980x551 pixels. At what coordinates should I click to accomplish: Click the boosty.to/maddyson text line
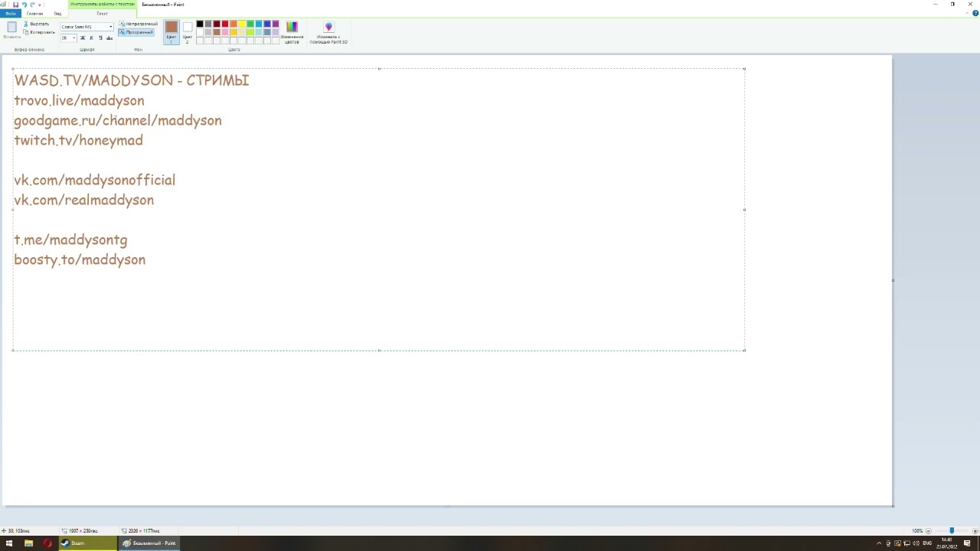pyautogui.click(x=80, y=260)
